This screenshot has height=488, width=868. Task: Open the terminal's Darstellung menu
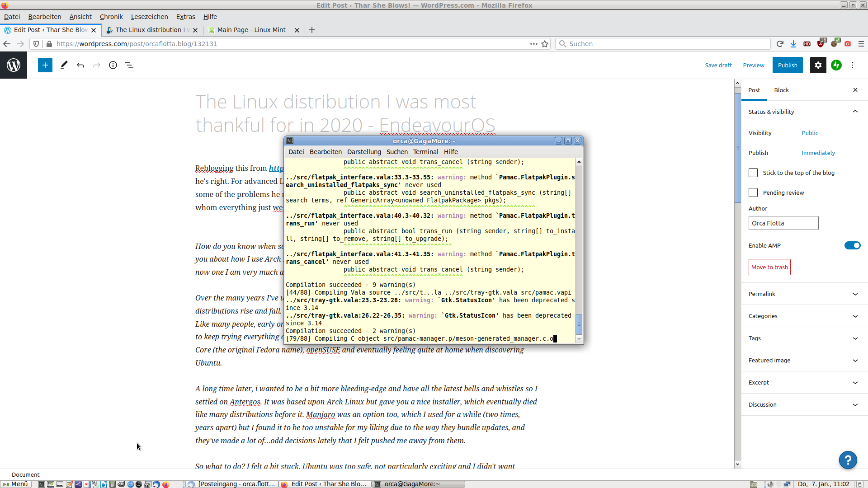point(364,152)
